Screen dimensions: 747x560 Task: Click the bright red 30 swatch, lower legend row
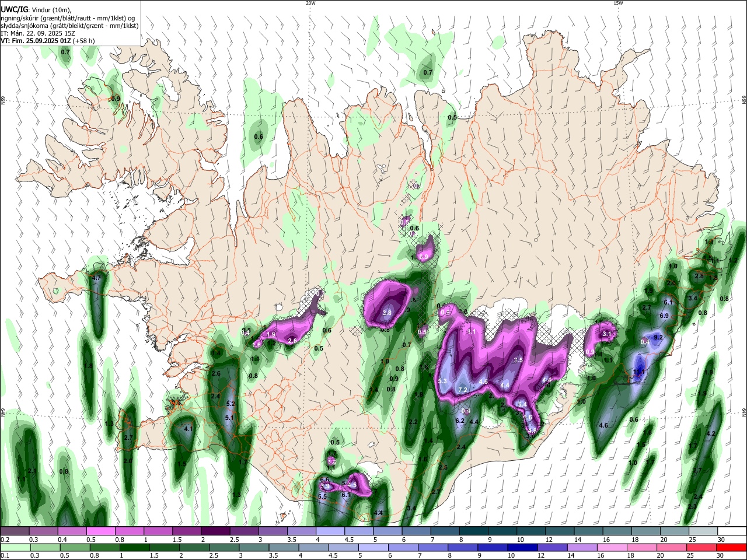coord(732,547)
